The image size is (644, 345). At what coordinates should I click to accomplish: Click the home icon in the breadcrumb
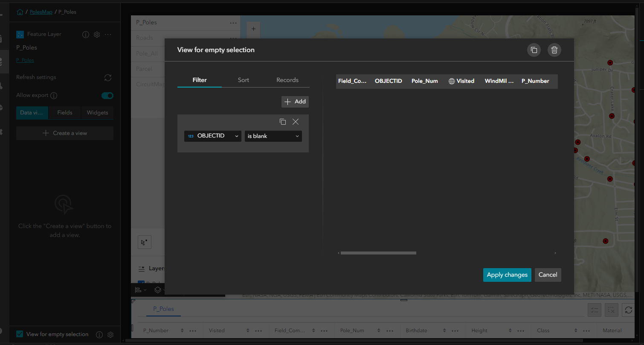tap(20, 12)
